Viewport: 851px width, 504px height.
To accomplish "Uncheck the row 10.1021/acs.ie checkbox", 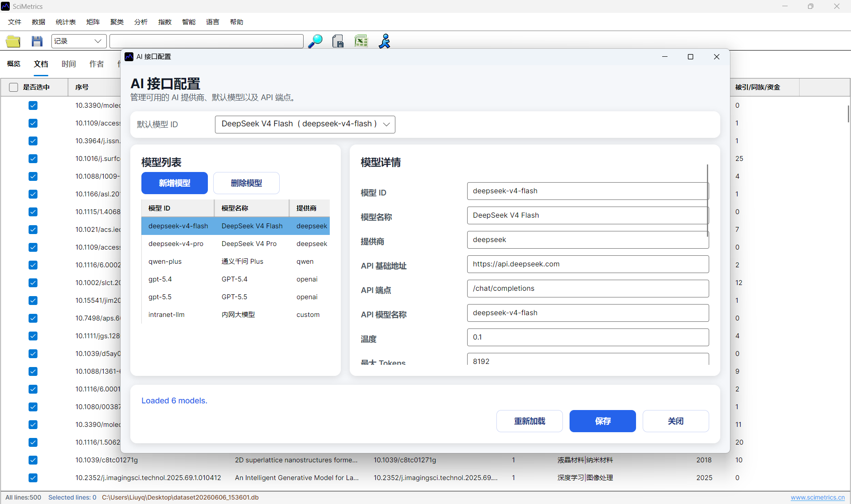I will coord(33,230).
